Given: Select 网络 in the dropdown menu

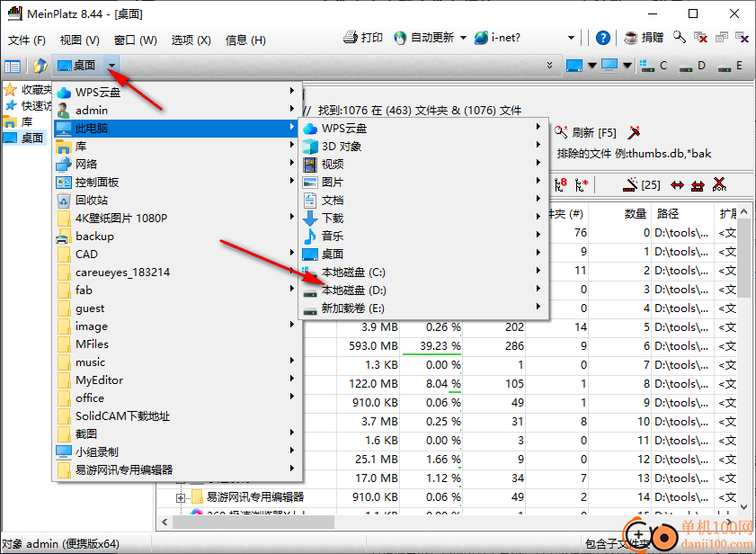Looking at the screenshot, I should pos(177,164).
